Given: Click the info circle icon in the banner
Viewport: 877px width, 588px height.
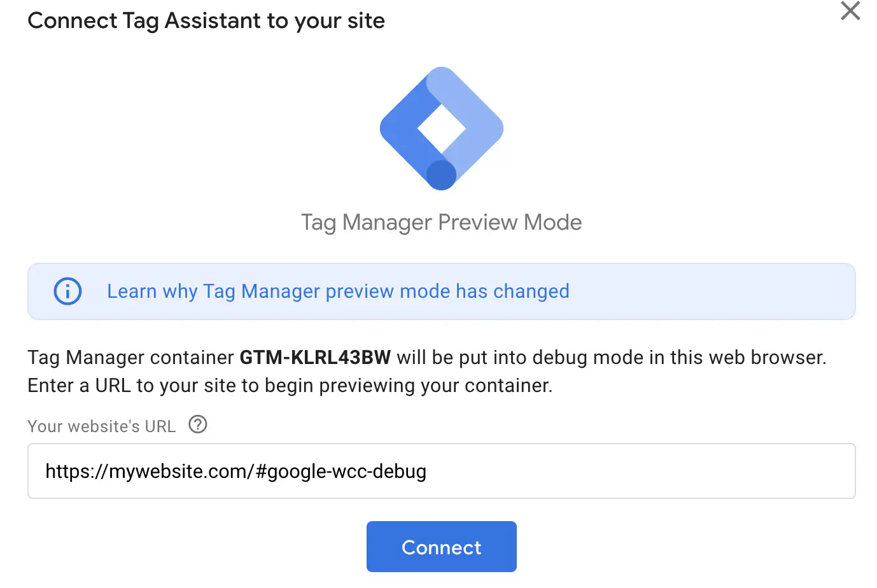Looking at the screenshot, I should pos(67,291).
